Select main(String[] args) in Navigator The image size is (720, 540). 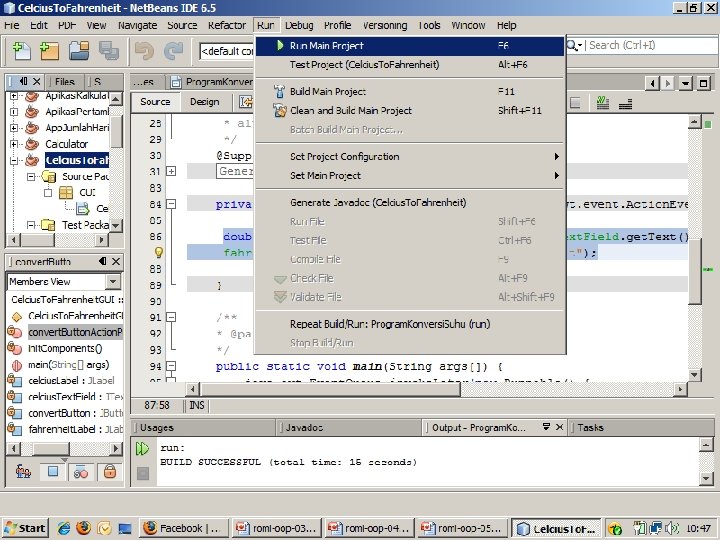(68, 365)
